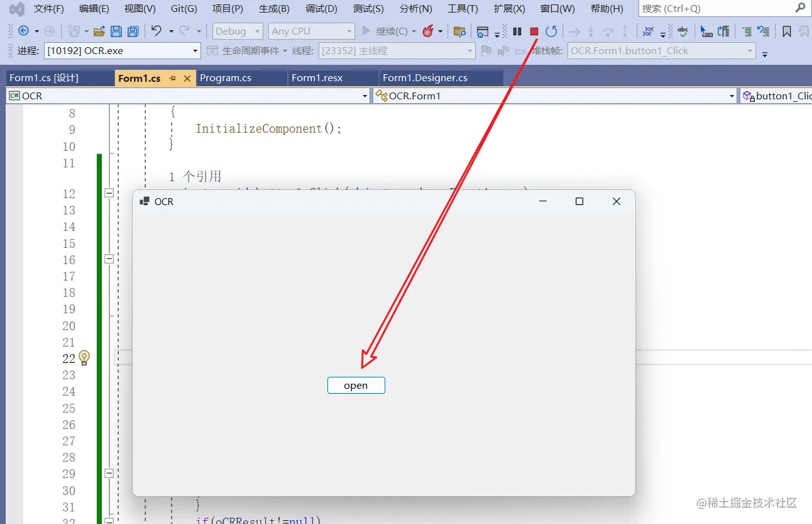Image resolution: width=812 pixels, height=524 pixels.
Task: Open the Navigate Backward history dropdown arrow
Action: click(36, 31)
